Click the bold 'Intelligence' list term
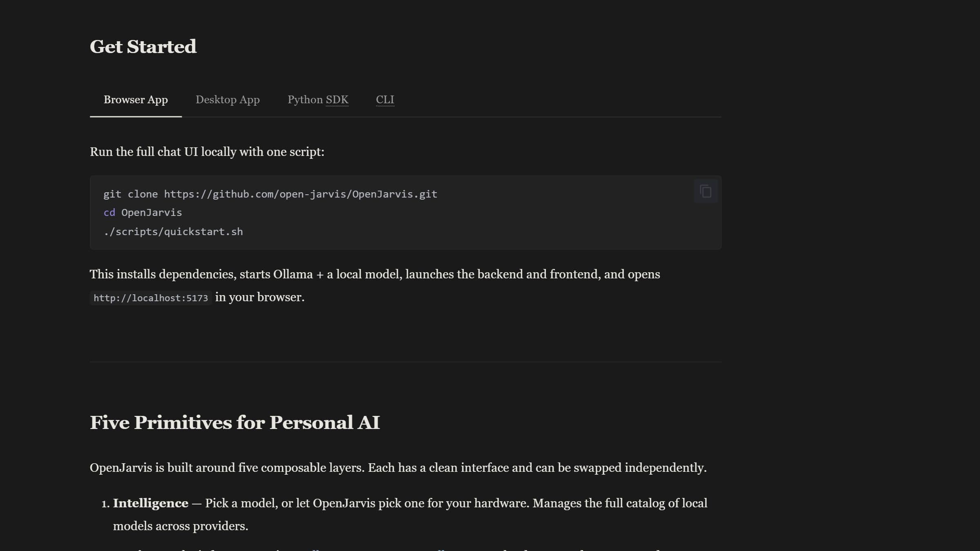Image resolution: width=980 pixels, height=551 pixels. click(151, 503)
